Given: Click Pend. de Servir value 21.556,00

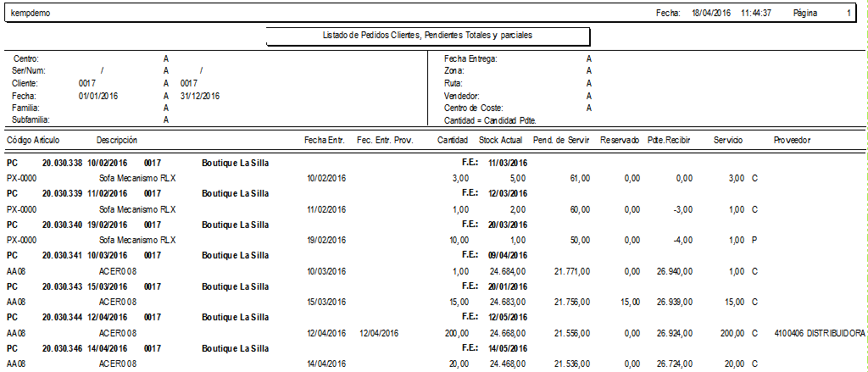Looking at the screenshot, I should coord(572,333).
